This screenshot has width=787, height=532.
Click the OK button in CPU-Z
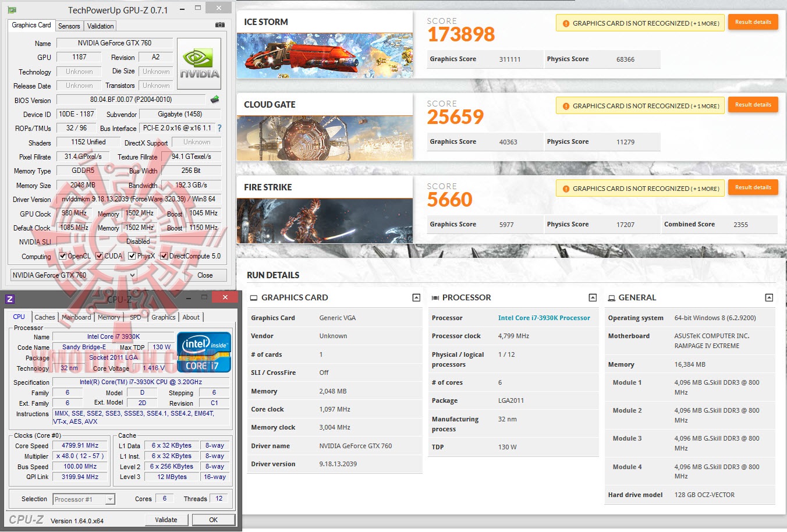(214, 520)
